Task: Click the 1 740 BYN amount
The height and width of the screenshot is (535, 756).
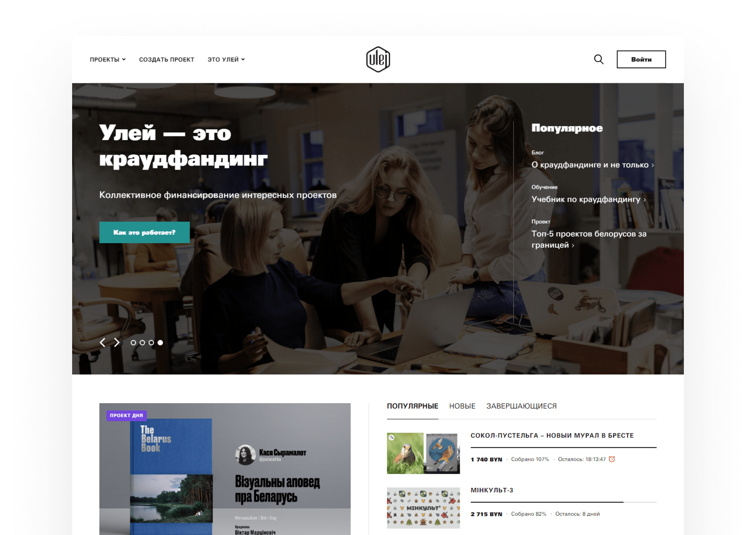Action: click(486, 459)
